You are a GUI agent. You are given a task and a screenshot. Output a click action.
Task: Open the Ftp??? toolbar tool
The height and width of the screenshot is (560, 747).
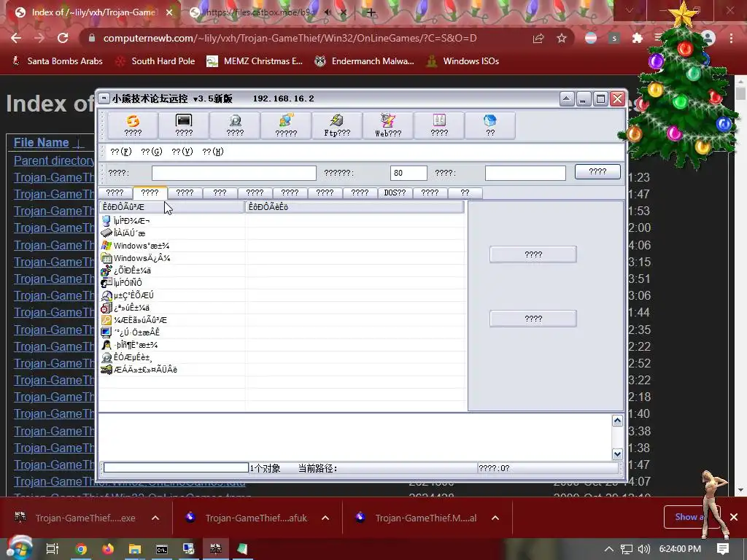tap(337, 125)
